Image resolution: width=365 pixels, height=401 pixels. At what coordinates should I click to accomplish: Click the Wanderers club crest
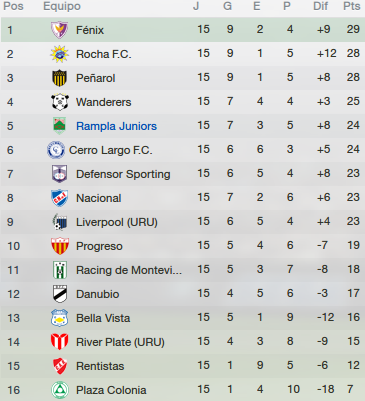pos(60,102)
